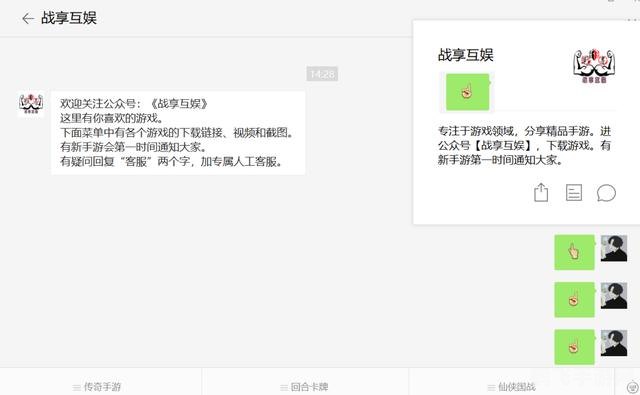
Task: Open the 战享互娱 logo in the profile card
Action: [594, 65]
